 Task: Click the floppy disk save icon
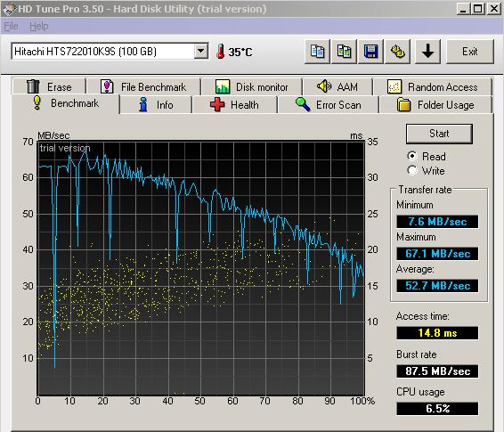click(x=370, y=52)
